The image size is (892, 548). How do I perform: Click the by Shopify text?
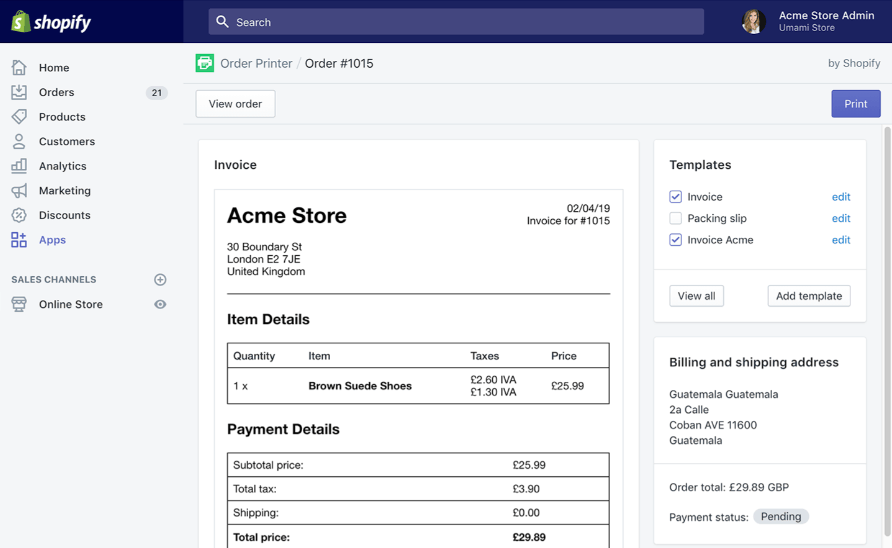[854, 63]
